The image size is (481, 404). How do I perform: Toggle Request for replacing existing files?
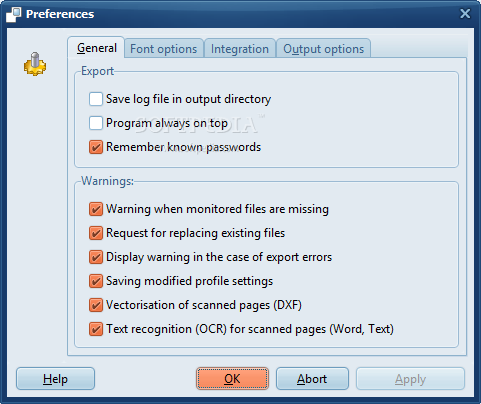pos(96,233)
